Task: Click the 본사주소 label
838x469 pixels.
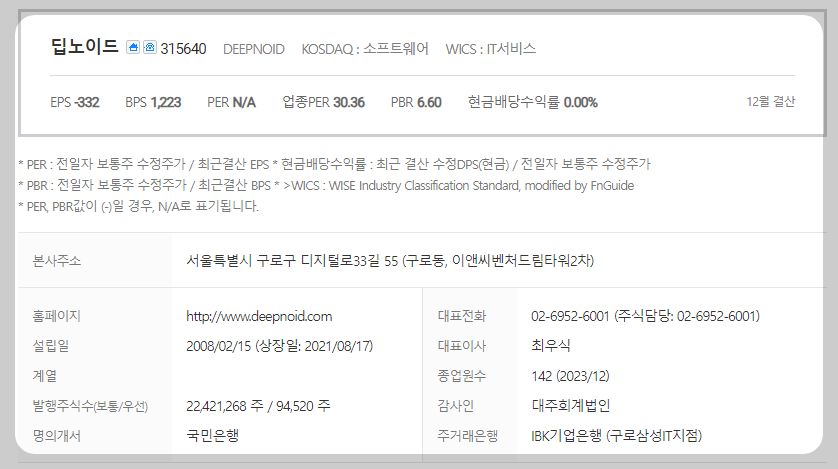Action: click(57, 261)
